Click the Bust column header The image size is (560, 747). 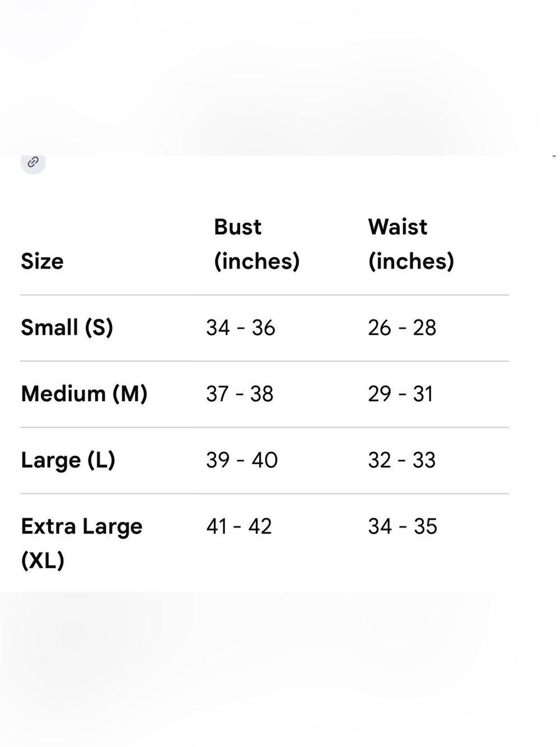(257, 244)
